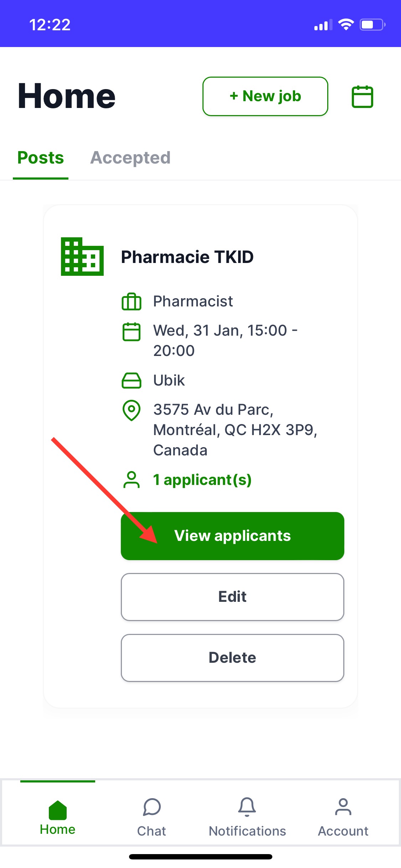Switch to the Accepted tab
Viewport: 401px width, 868px height.
click(x=130, y=158)
